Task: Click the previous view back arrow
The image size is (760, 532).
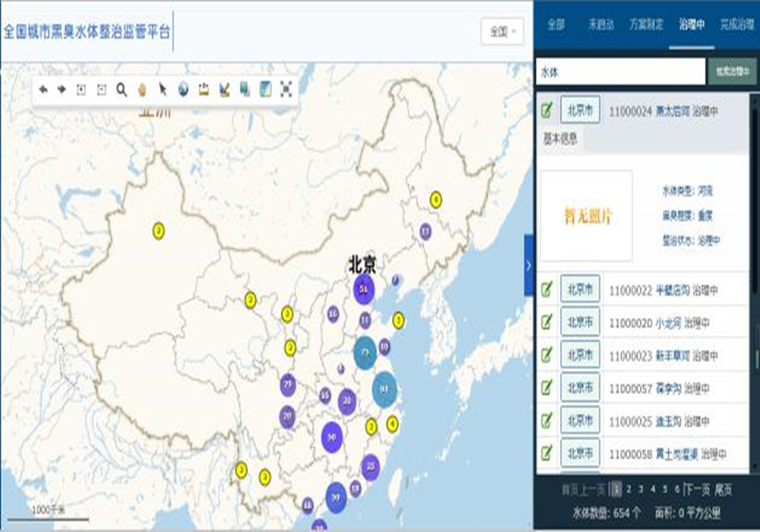Action: (43, 90)
